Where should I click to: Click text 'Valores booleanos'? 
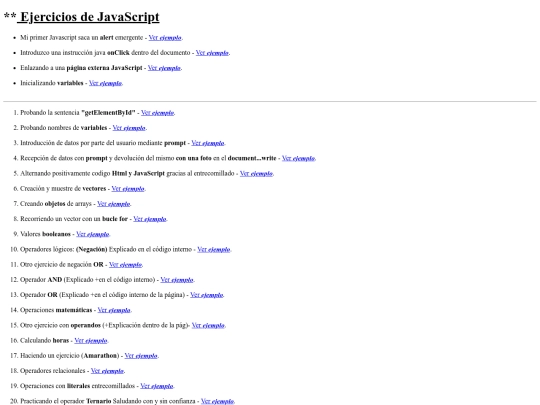(x=45, y=233)
